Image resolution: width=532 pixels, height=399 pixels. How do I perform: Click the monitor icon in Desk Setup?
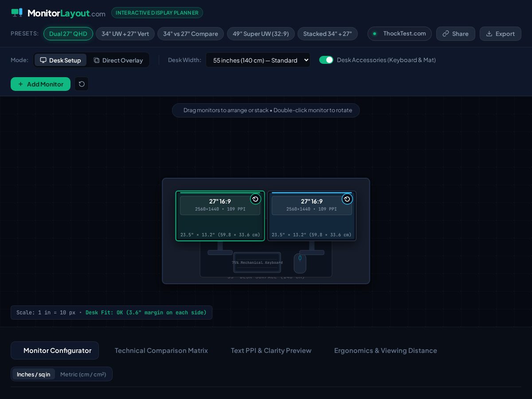click(x=43, y=60)
